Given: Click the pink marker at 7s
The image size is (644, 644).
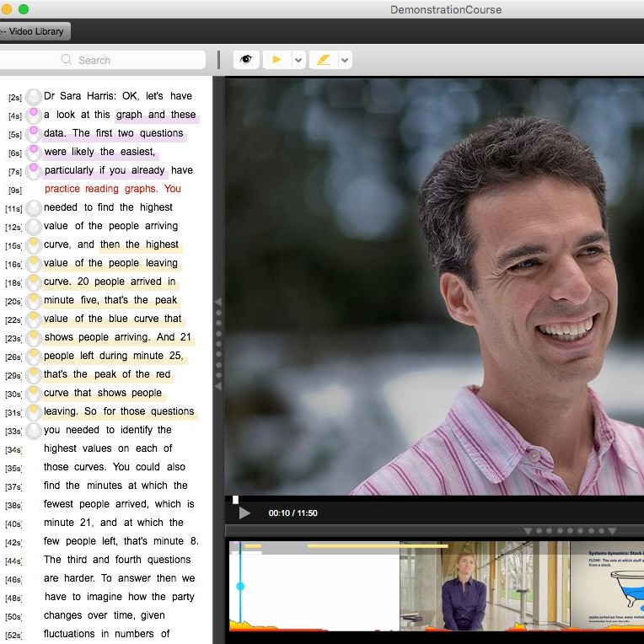Looking at the screenshot, I should [x=34, y=170].
